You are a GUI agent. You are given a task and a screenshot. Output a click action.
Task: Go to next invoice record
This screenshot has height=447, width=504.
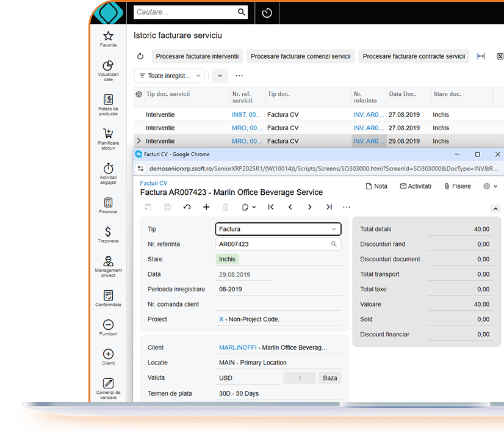tap(309, 207)
